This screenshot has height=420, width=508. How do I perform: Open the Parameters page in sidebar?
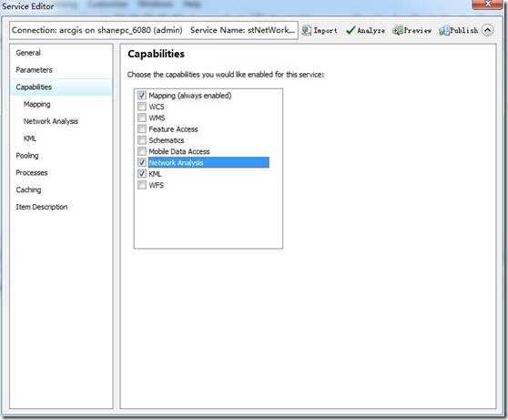click(x=34, y=70)
